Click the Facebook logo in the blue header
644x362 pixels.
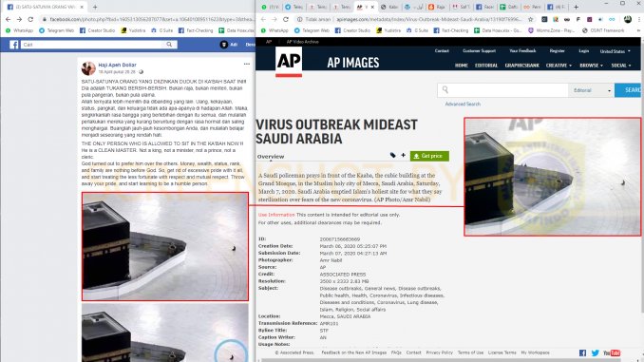[x=13, y=45]
